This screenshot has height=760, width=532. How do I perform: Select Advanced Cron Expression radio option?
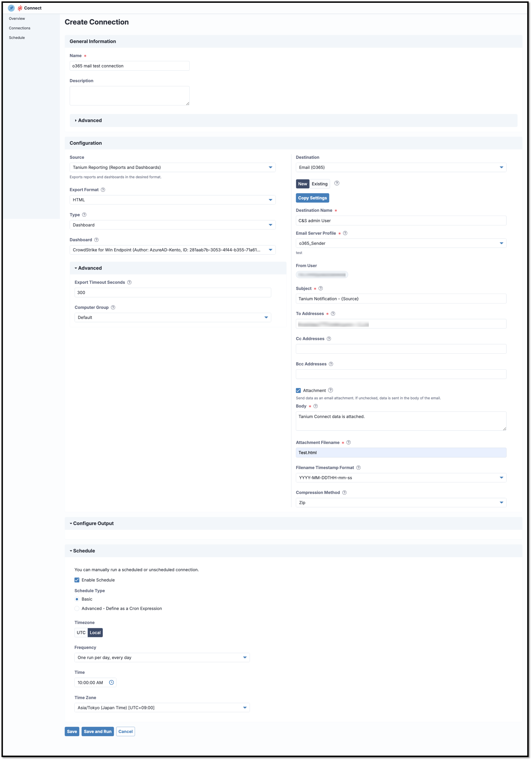[77, 608]
